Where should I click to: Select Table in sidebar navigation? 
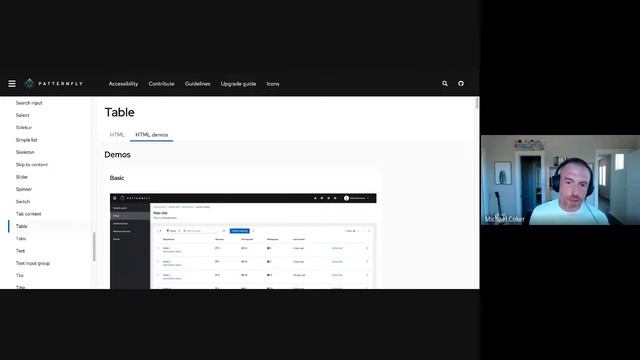[22, 226]
